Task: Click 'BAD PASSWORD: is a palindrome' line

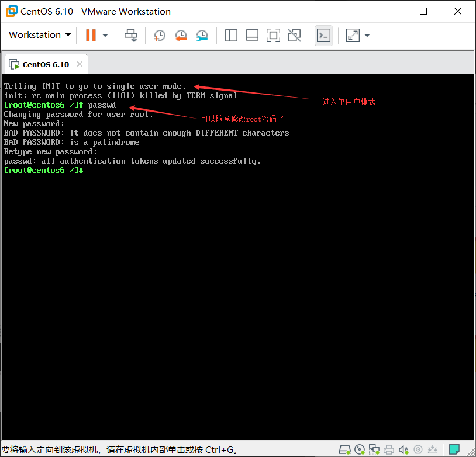Action: point(72,143)
